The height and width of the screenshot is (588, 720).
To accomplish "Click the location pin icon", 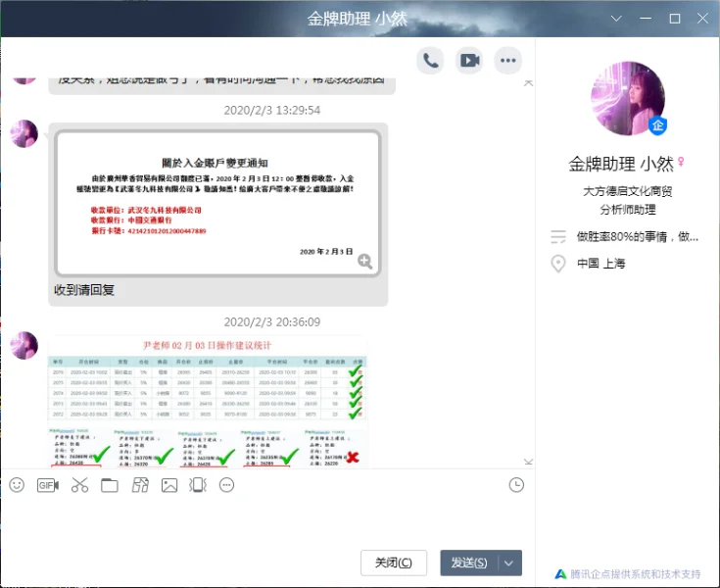I will coord(558,264).
